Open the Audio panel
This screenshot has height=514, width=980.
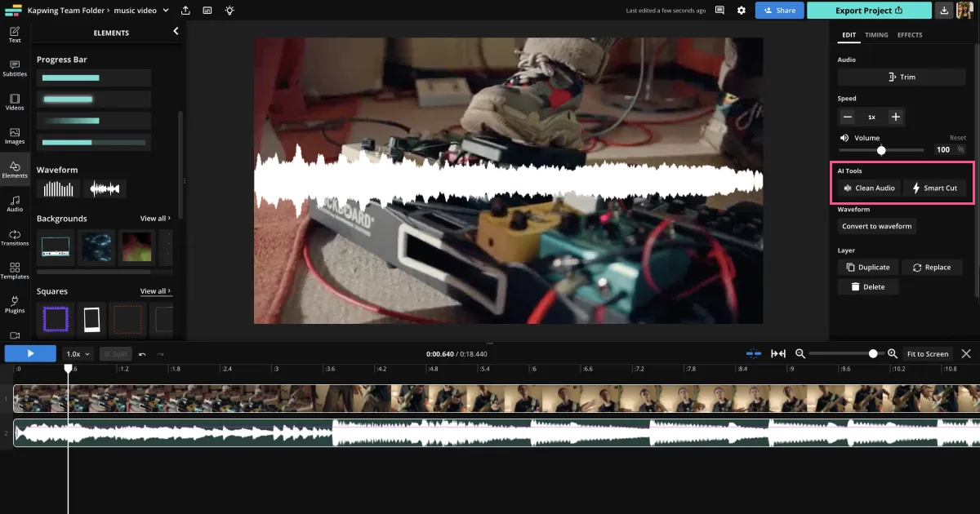click(14, 203)
